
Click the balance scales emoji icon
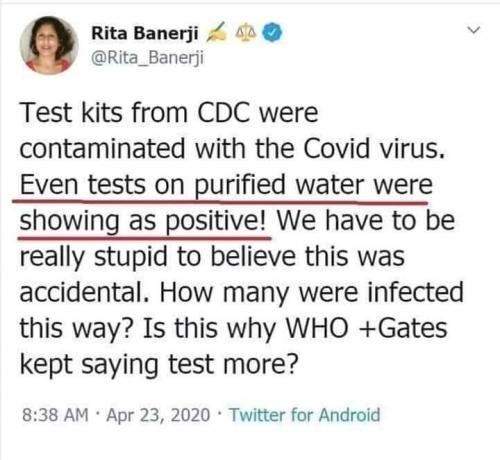pyautogui.click(x=246, y=33)
